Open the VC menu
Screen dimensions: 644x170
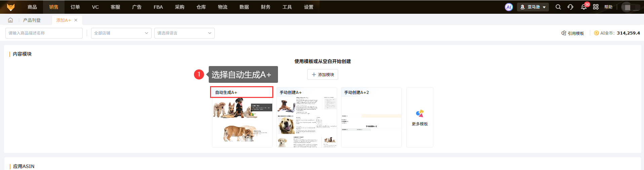tap(95, 7)
